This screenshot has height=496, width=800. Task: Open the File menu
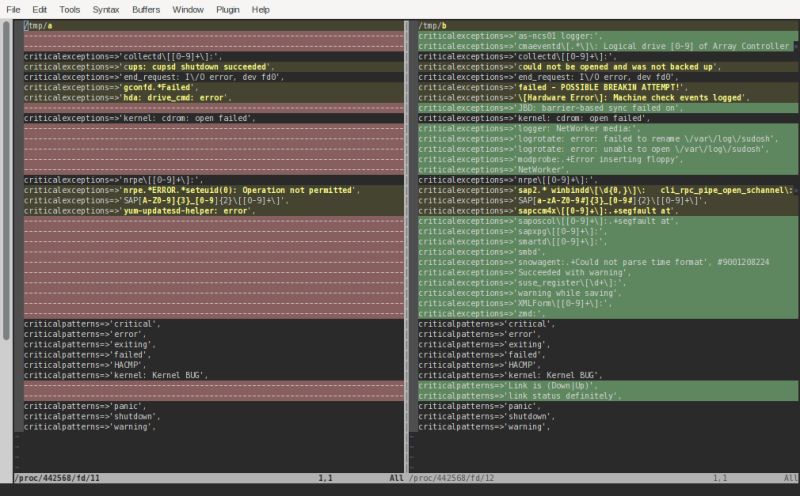pyautogui.click(x=13, y=9)
